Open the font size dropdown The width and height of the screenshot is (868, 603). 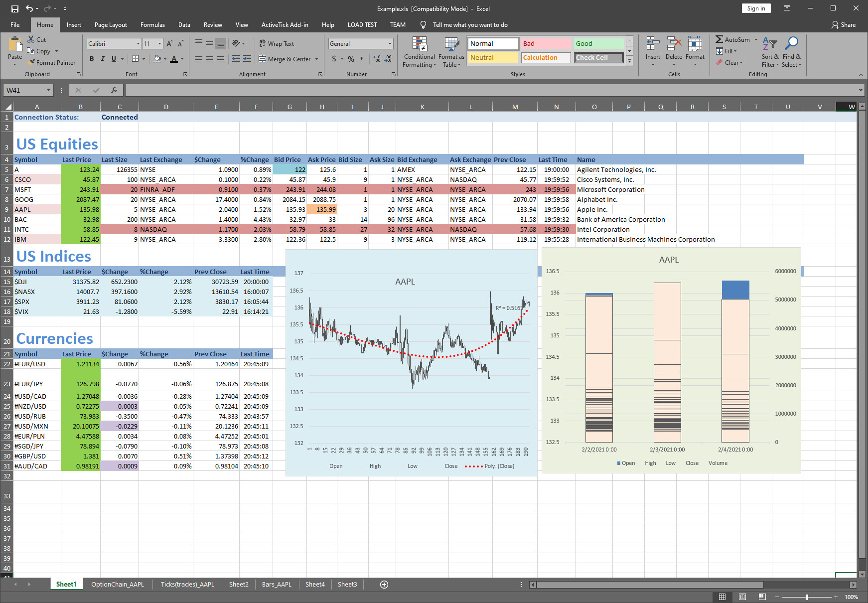pyautogui.click(x=159, y=44)
